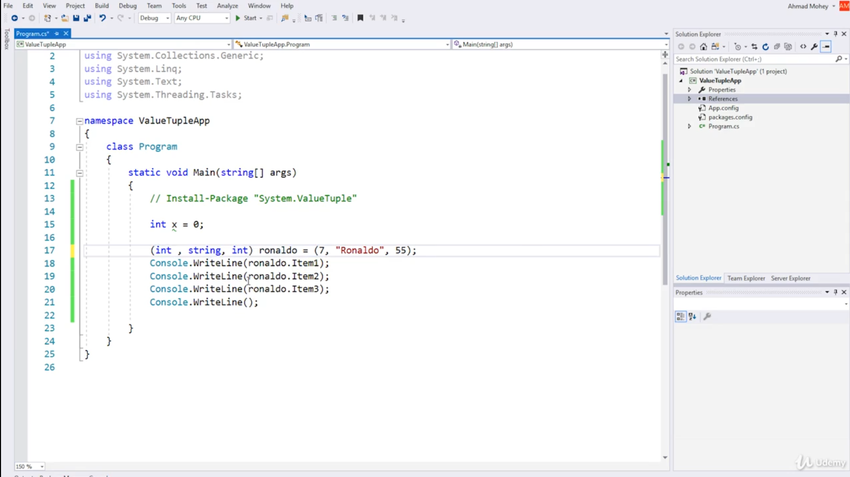Select packages.config in Solution Explorer
Screen dimensions: 850x477
click(x=730, y=117)
